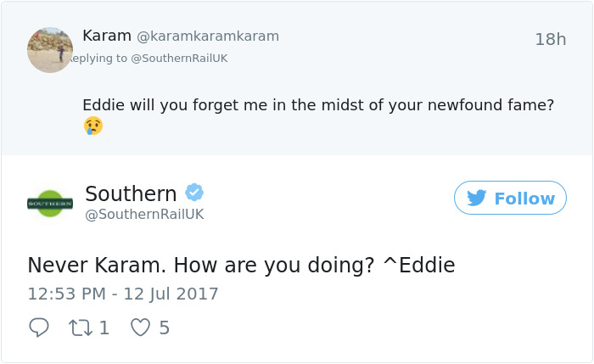
Task: Click the reply speech bubble icon
Action: coord(38,328)
